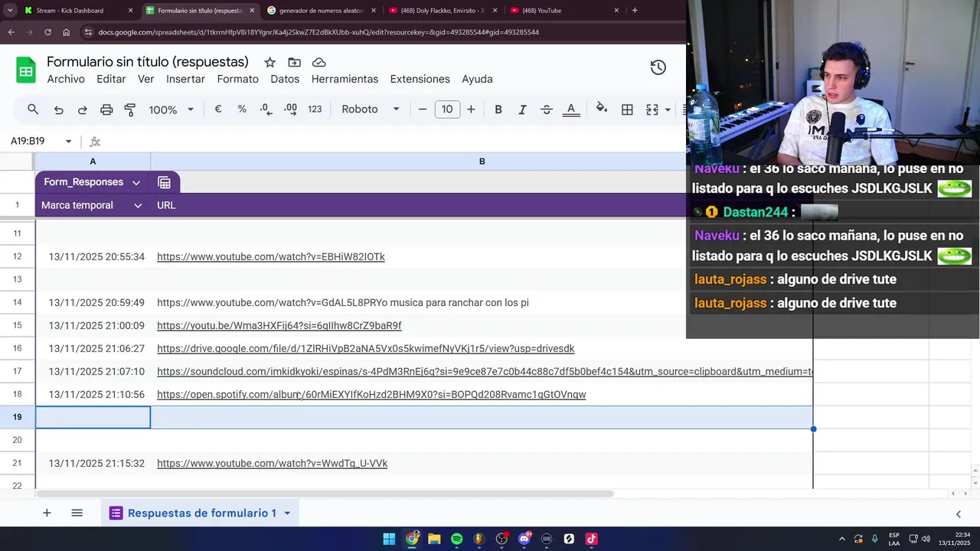Open Spotify from the taskbar
980x551 pixels.
coord(456,539)
